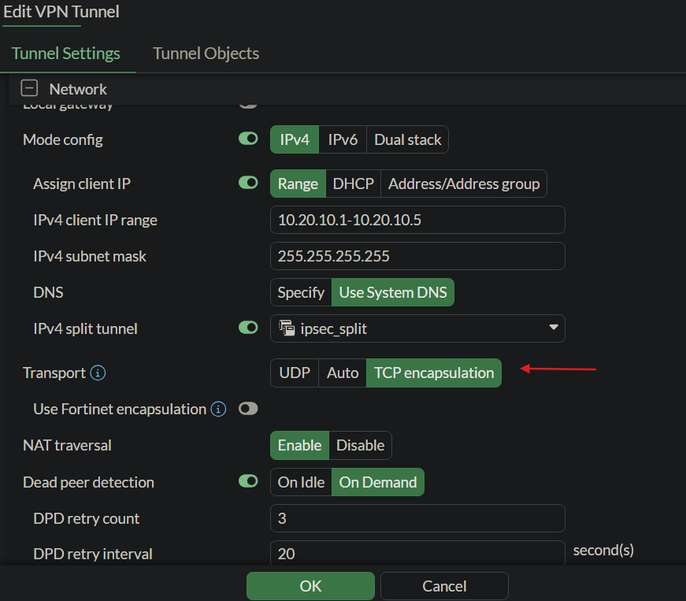The image size is (686, 601).
Task: Click the Fortinet encapsulation info icon
Action: (x=218, y=409)
